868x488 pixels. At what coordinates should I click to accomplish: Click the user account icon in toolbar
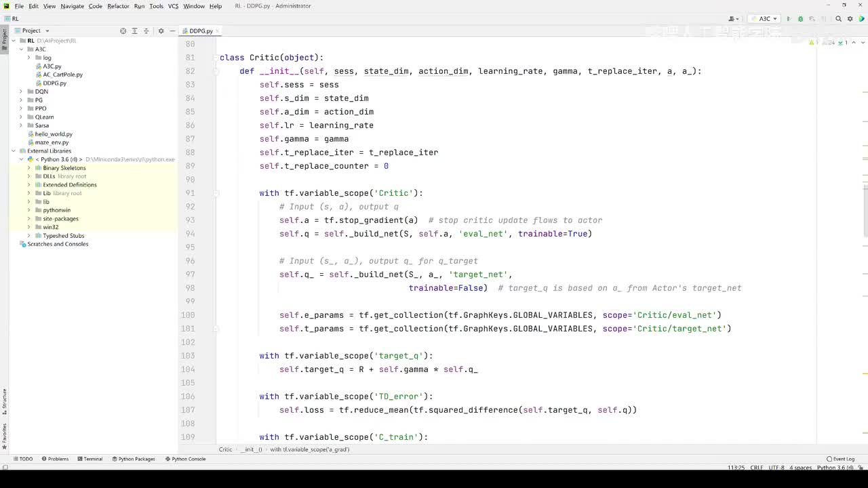(733, 19)
